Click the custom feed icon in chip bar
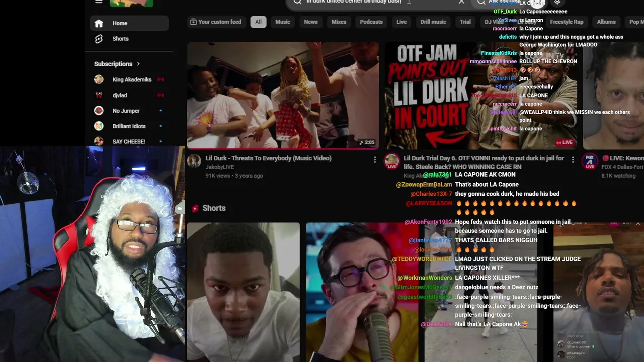This screenshot has width=644, height=362. click(193, 22)
